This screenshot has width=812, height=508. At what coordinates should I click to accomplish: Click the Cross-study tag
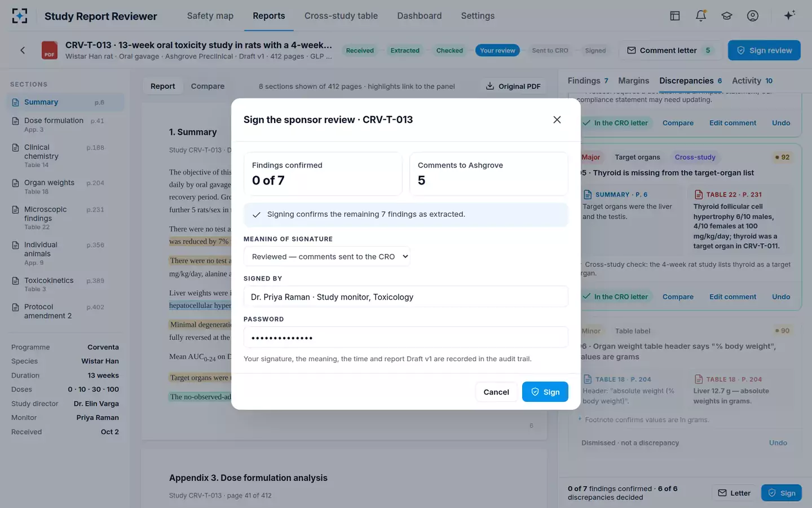[x=695, y=157]
